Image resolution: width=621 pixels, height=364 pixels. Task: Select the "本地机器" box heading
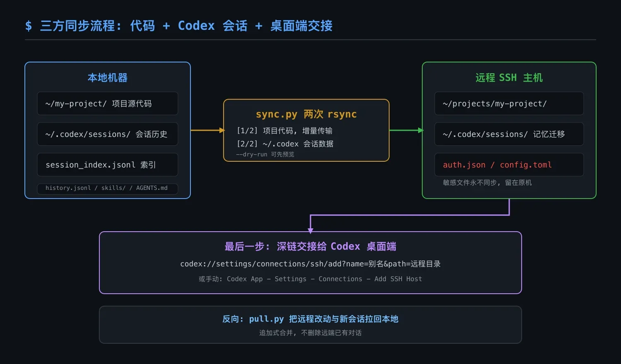pyautogui.click(x=108, y=78)
